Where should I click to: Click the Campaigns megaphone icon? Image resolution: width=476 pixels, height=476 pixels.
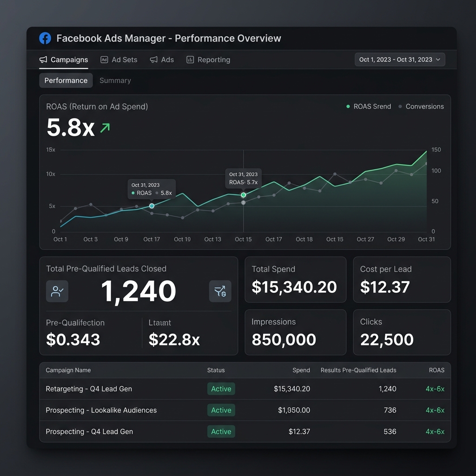click(43, 59)
